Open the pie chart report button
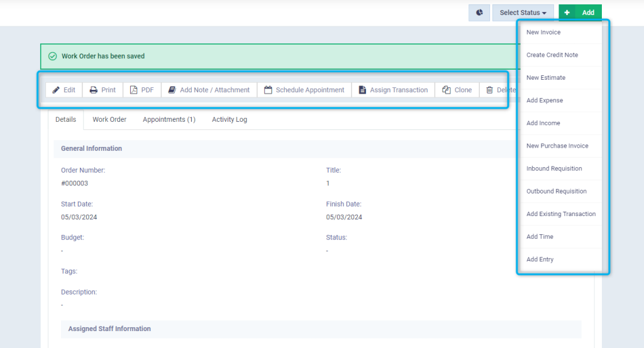644x348 pixels. click(x=479, y=13)
